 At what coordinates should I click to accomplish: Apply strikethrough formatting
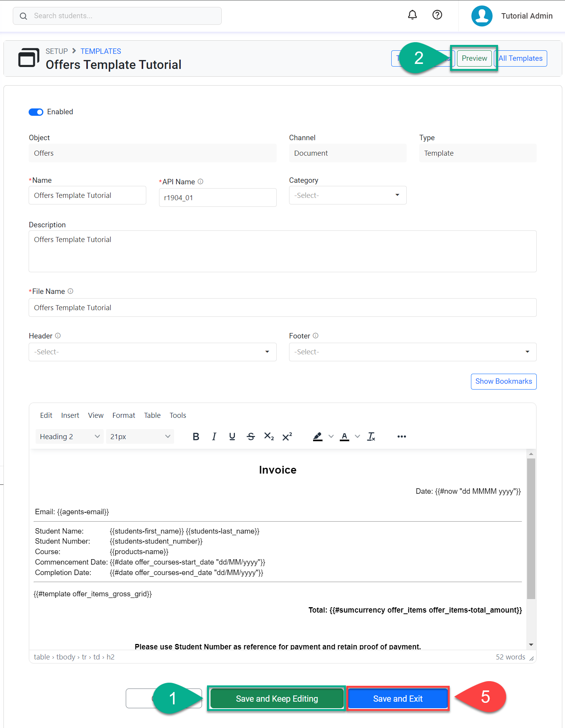coord(251,436)
